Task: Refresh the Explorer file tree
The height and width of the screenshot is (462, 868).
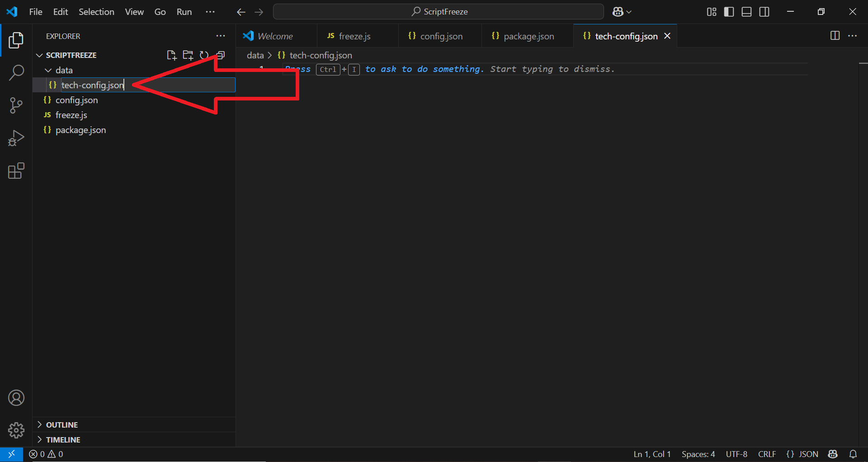Action: tap(204, 55)
